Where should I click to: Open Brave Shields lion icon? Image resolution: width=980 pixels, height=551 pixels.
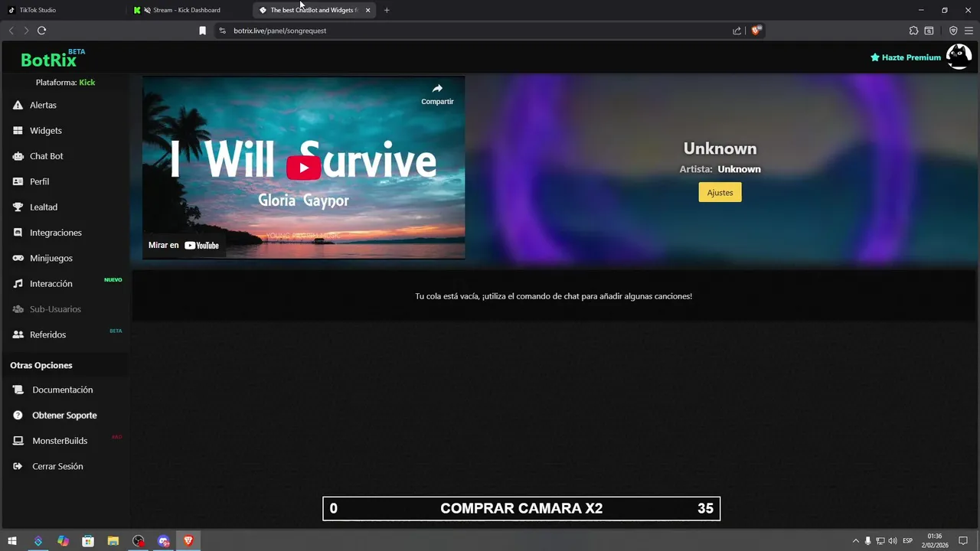click(756, 31)
